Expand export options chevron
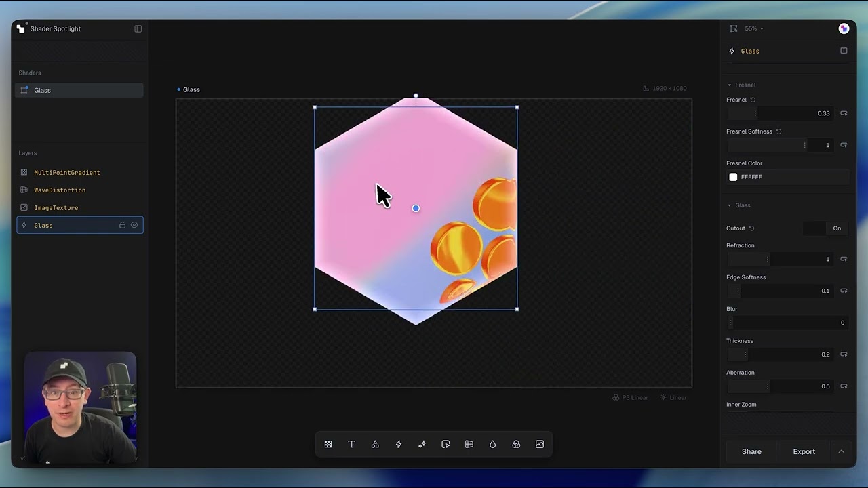Screen dimensions: 868x488 tap(841, 451)
